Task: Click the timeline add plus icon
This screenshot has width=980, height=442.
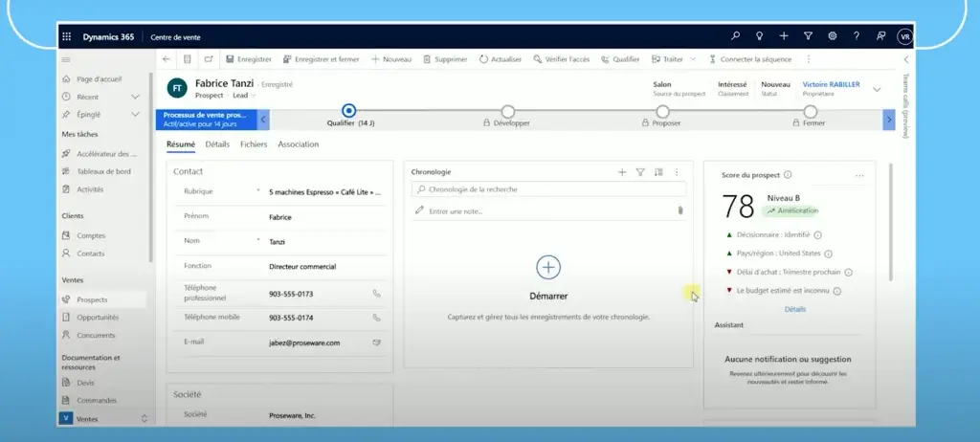Action: (622, 172)
